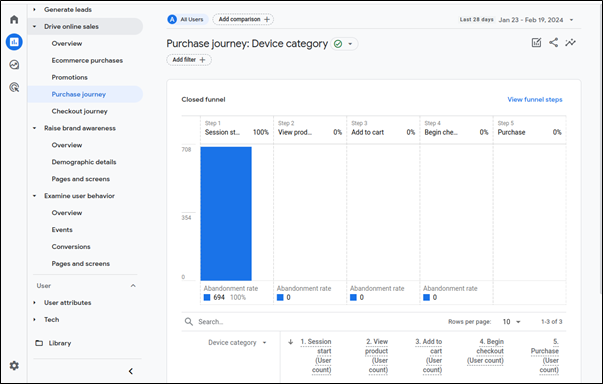Click the sort arrow beside Session start
This screenshot has height=384, width=603.
[291, 342]
